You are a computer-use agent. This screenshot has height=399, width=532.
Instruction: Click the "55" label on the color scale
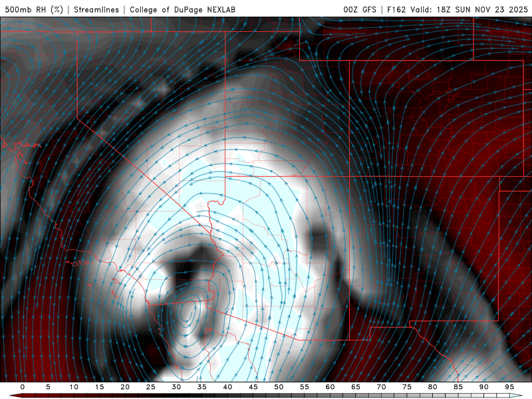click(304, 387)
